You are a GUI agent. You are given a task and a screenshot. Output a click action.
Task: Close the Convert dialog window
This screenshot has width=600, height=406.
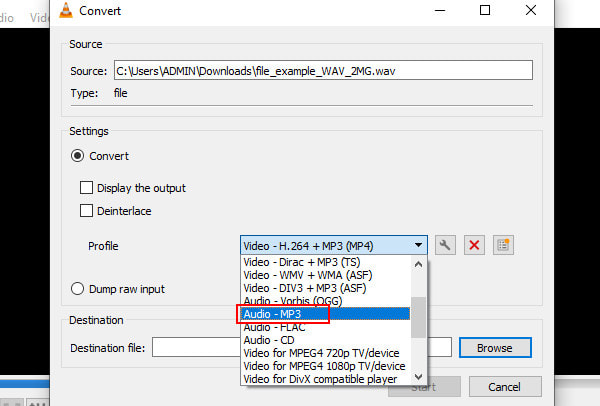click(x=531, y=10)
